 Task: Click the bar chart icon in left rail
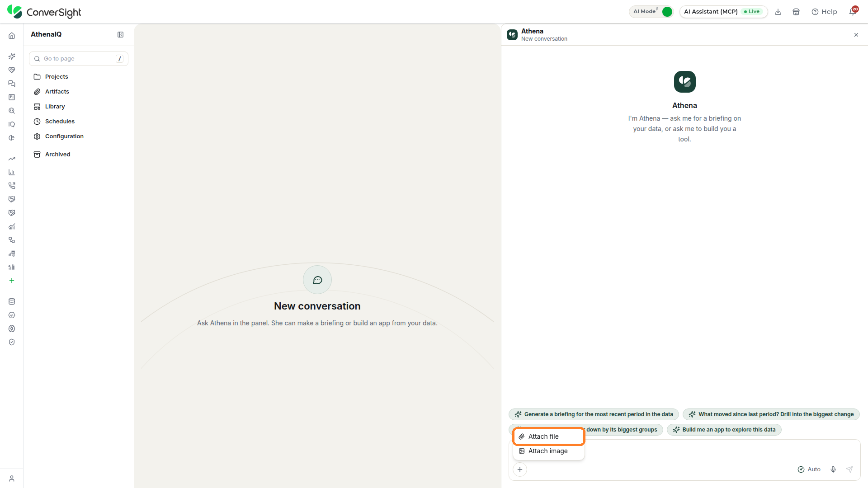coord(12,172)
